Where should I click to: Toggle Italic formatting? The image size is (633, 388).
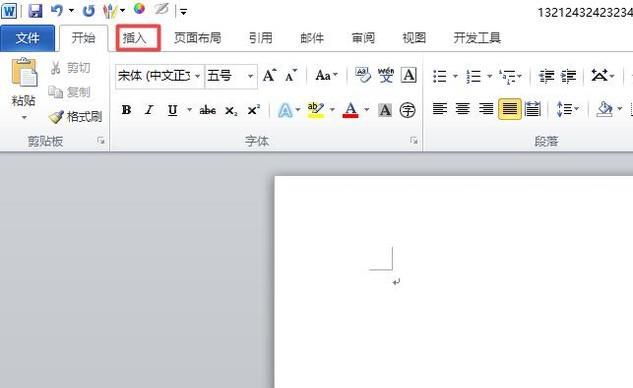point(149,110)
